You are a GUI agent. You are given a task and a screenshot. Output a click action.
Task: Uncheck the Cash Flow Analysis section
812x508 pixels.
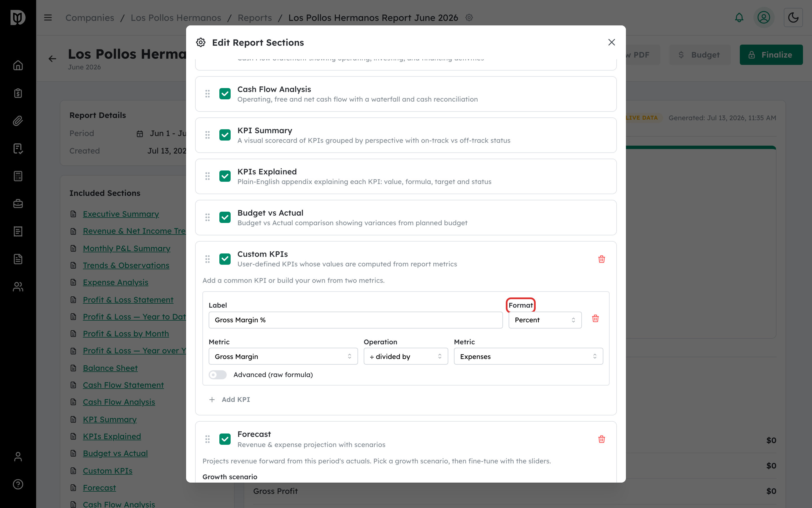pyautogui.click(x=225, y=94)
